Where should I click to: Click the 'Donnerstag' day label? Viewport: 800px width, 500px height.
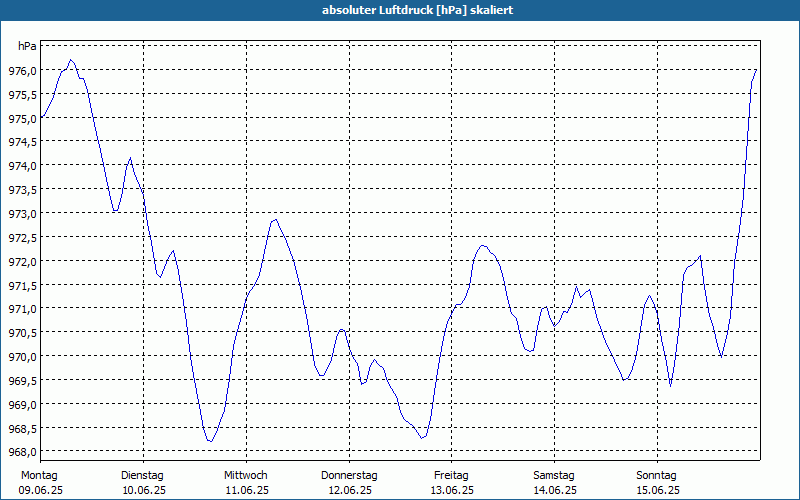(349, 476)
